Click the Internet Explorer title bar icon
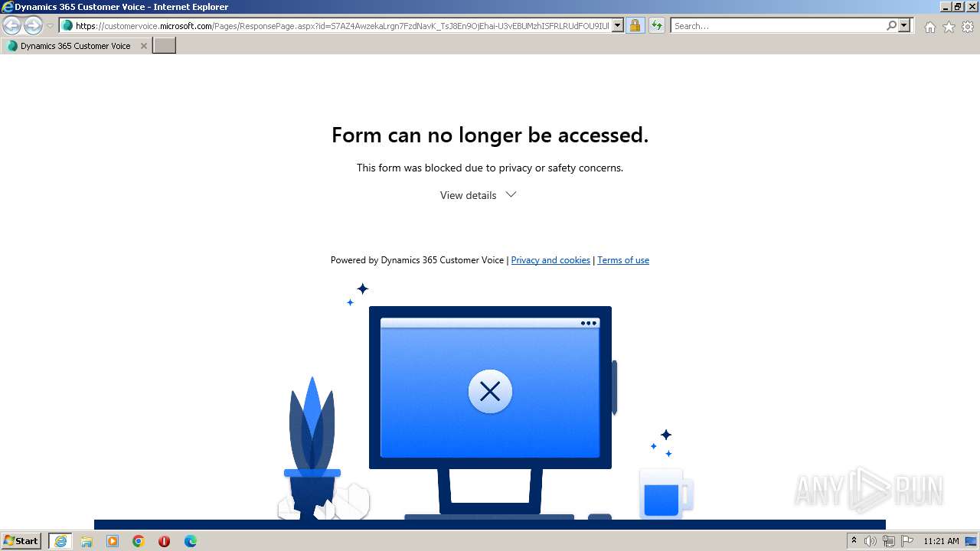Screen dimensions: 980x551 pyautogui.click(x=8, y=7)
